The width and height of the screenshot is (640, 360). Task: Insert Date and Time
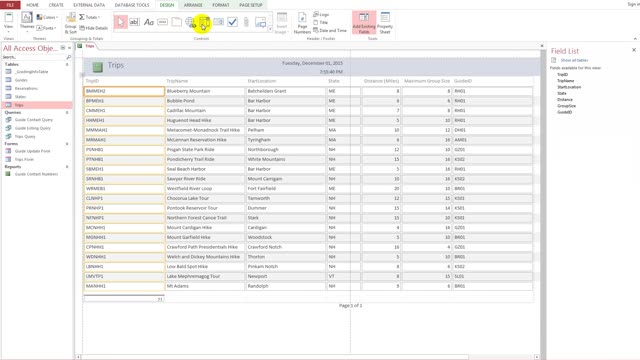coord(330,31)
